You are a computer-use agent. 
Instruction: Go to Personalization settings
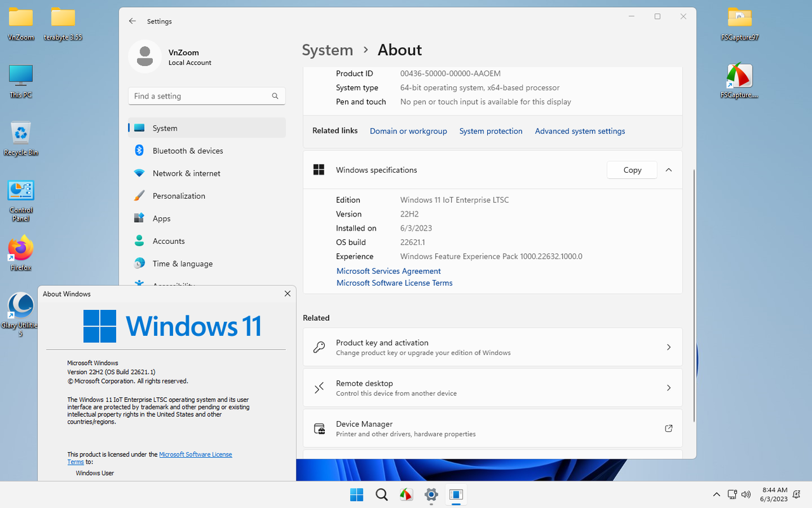207,196
